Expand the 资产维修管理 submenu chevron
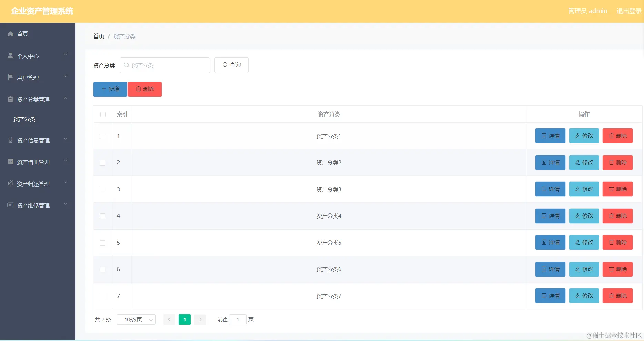The width and height of the screenshot is (644, 341). (65, 204)
